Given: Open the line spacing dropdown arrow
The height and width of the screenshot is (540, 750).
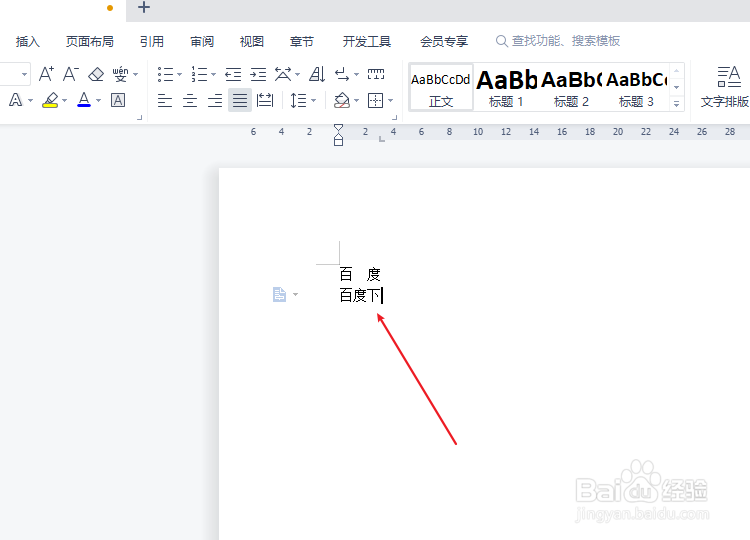Looking at the screenshot, I should pyautogui.click(x=314, y=100).
